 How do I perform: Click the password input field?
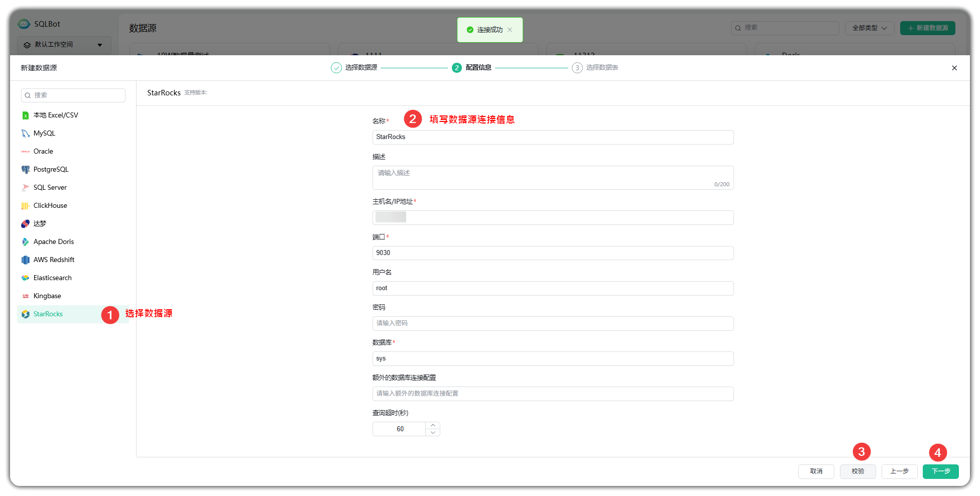553,323
